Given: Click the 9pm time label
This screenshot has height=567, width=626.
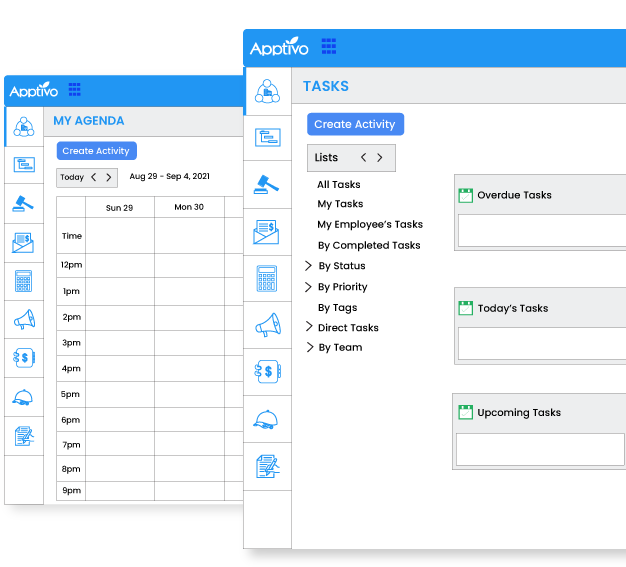Looking at the screenshot, I should tap(71, 491).
